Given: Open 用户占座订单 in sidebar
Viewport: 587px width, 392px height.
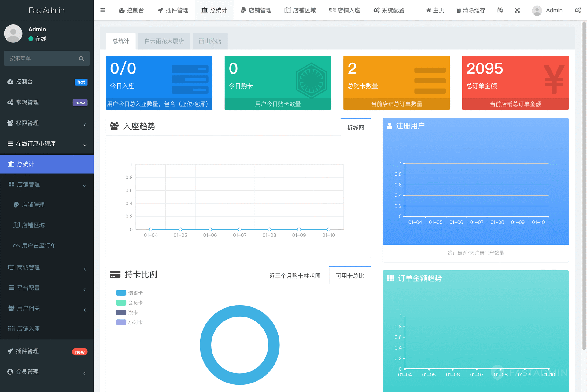Looking at the screenshot, I should [39, 245].
